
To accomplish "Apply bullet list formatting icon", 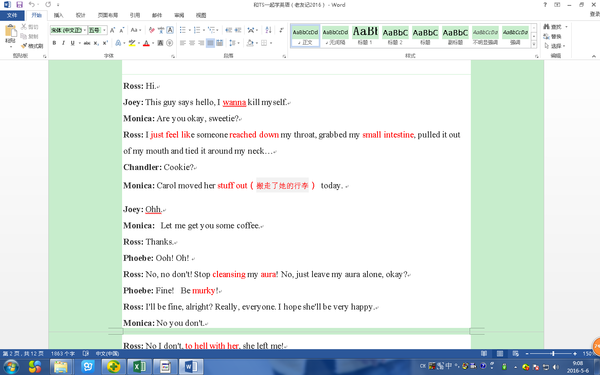I will [x=183, y=30].
